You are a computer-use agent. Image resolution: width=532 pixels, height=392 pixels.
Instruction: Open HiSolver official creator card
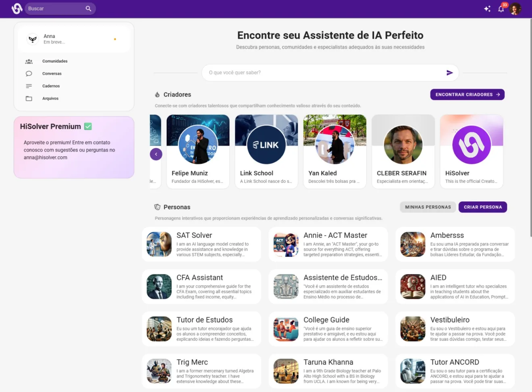coord(472,151)
